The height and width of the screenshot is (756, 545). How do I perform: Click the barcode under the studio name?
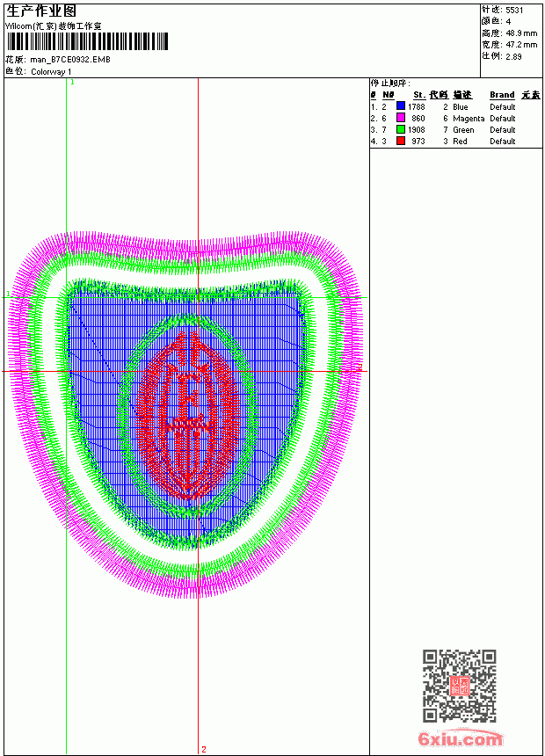click(87, 41)
